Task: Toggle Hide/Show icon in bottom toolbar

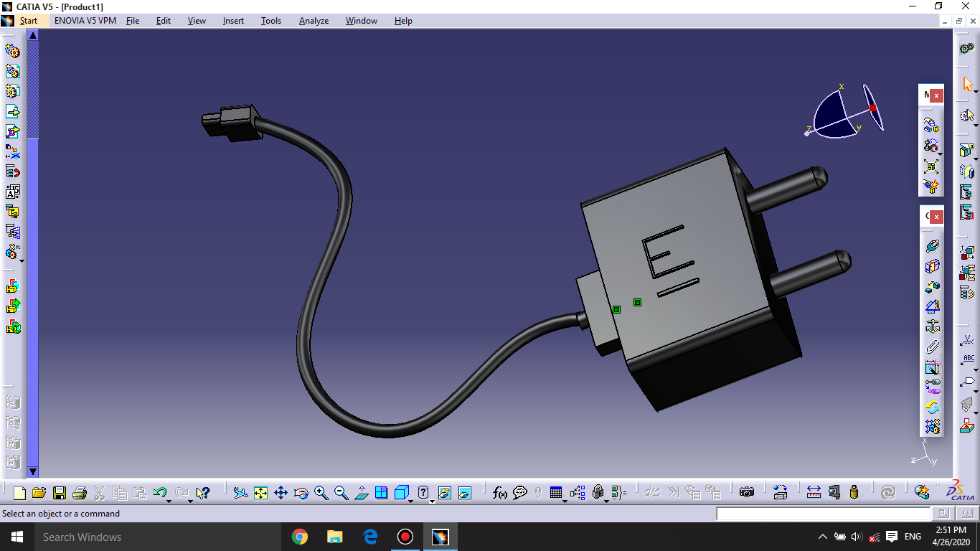Action: 444,493
